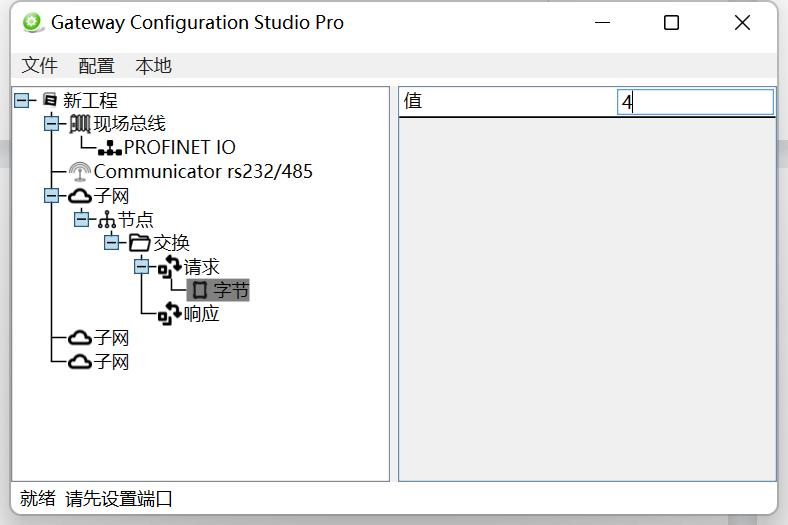Collapse the 新工程 root node
The image size is (788, 525).
click(x=22, y=100)
